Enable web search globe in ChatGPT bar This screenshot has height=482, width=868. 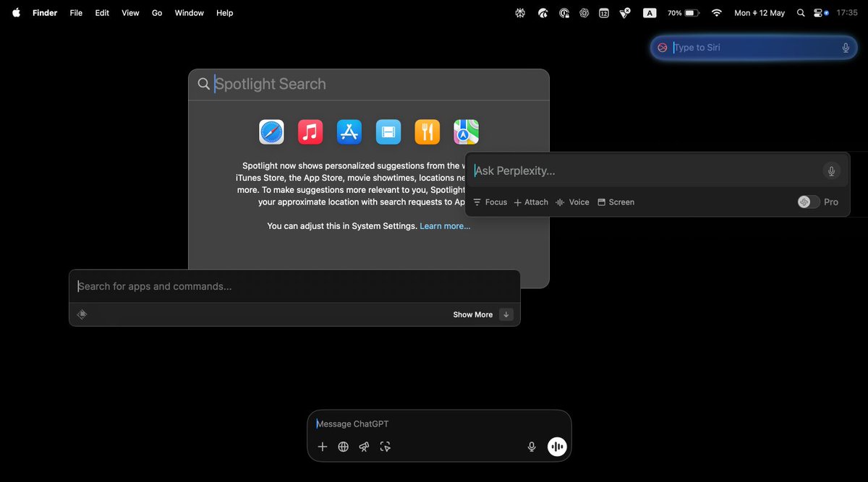coord(344,447)
